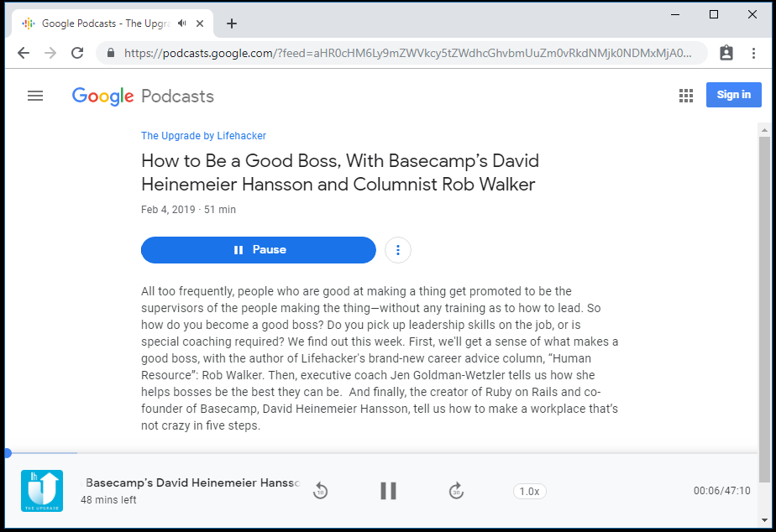This screenshot has width=776, height=532.
Task: Click the lock site information icon
Action: click(111, 53)
